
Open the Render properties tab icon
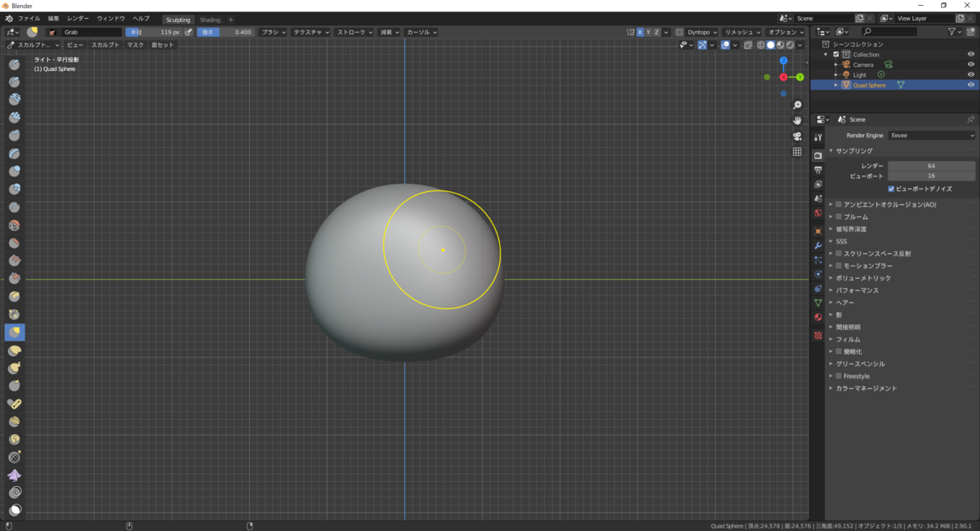click(x=817, y=154)
